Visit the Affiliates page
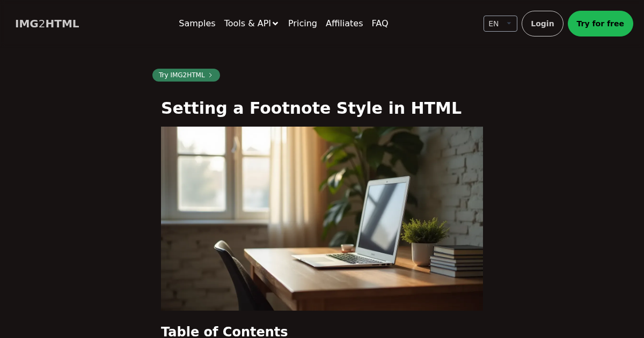Viewport: 644px width, 338px height. pyautogui.click(x=344, y=24)
